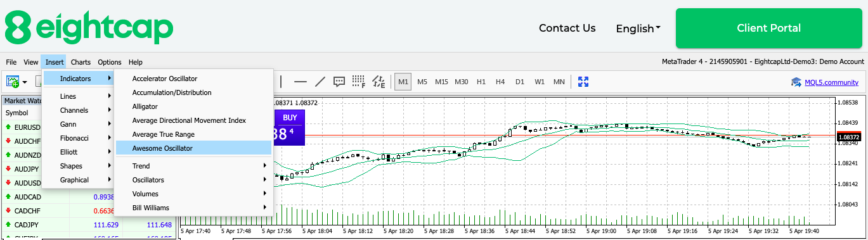Expand the Gann submenu
The image size is (868, 240).
(79, 124)
